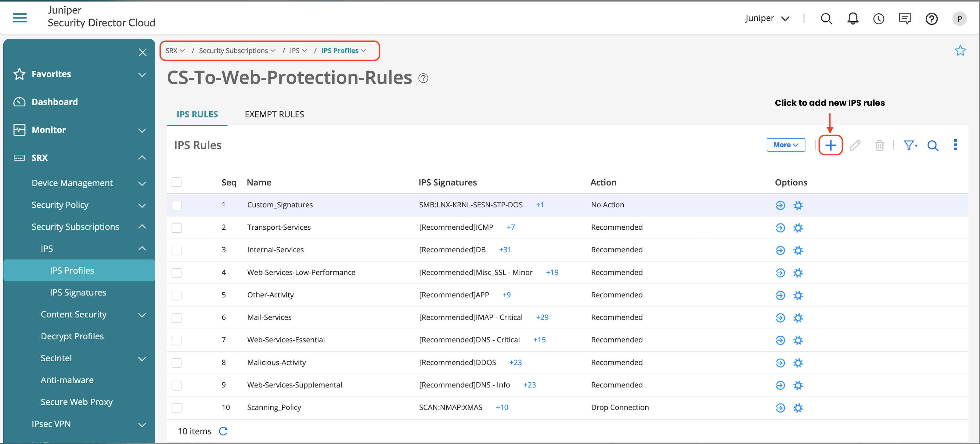The width and height of the screenshot is (980, 444).
Task: Select the Scanning_Policy row checkbox
Action: click(177, 408)
